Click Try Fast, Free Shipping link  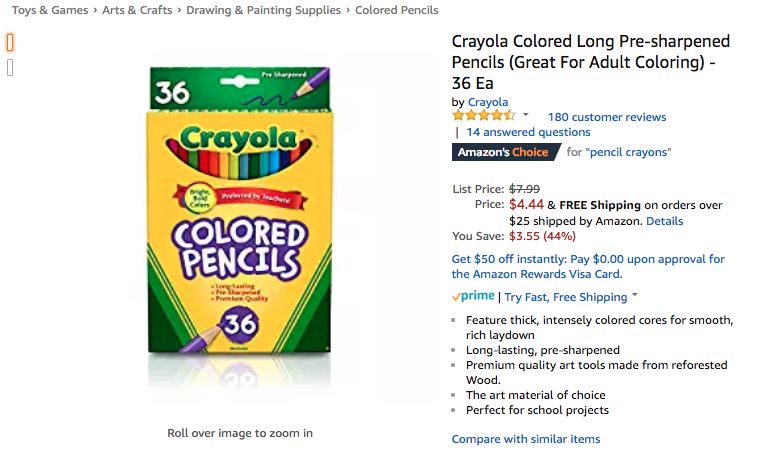point(565,297)
